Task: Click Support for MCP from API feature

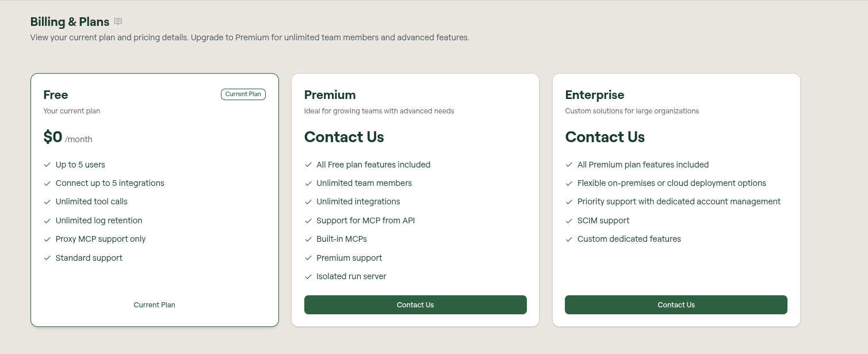Action: [366, 220]
